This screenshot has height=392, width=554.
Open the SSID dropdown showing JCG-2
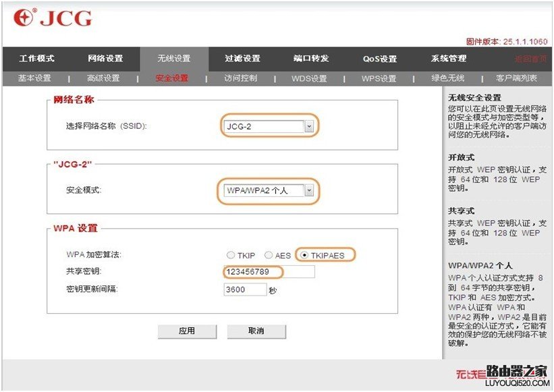(x=269, y=126)
